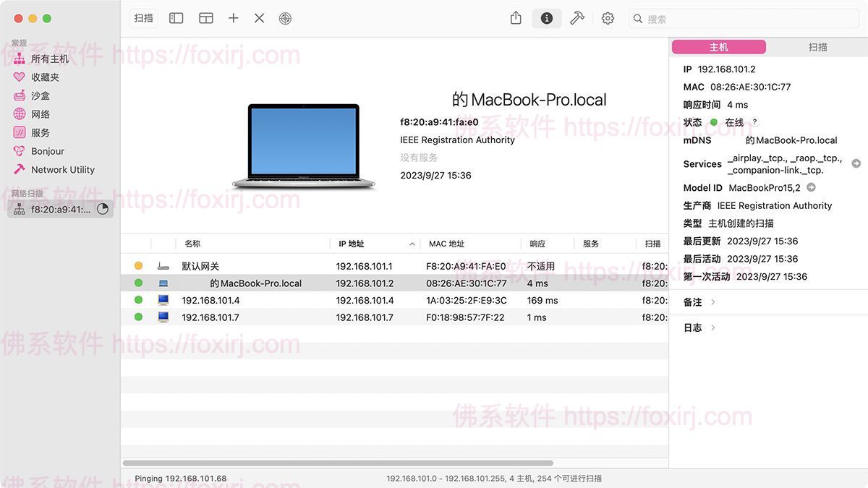Open the network tools hammer icon
Viewport: 868px width, 488px height.
point(576,18)
